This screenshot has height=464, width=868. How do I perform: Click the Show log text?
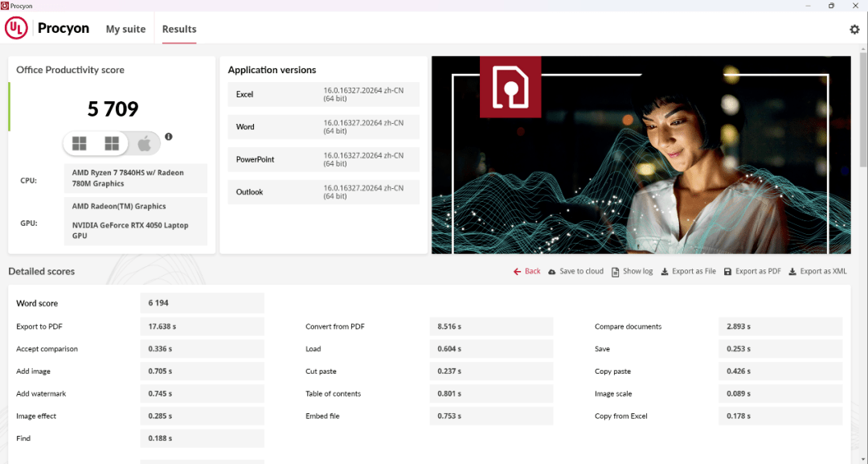point(638,272)
